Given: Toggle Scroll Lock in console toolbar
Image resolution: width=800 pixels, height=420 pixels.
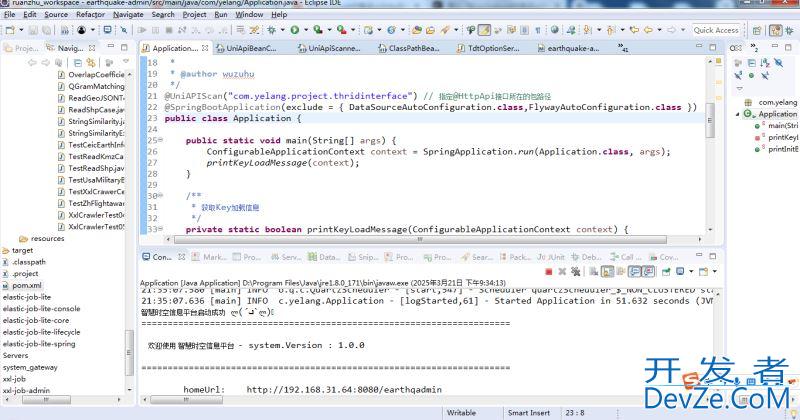Looking at the screenshot, I should coord(607,271).
